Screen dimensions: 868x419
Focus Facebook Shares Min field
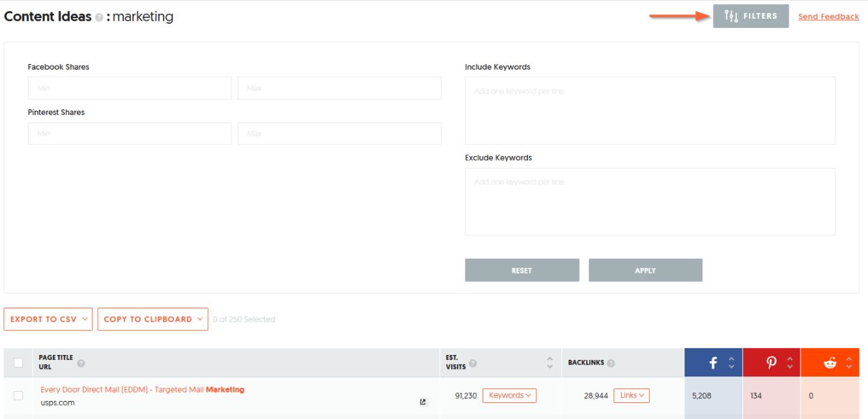click(129, 88)
